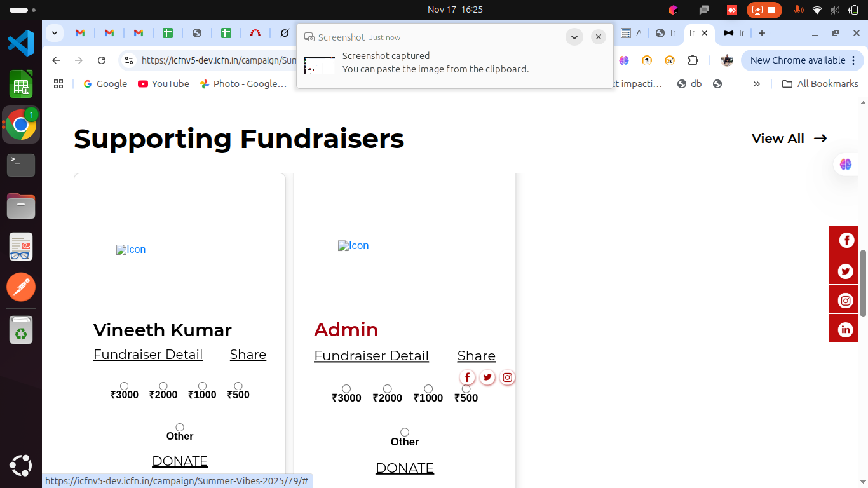Screen dimensions: 868x488
Task: Select ₹3000 radio for Vineeth Kumar
Action: pos(125,386)
